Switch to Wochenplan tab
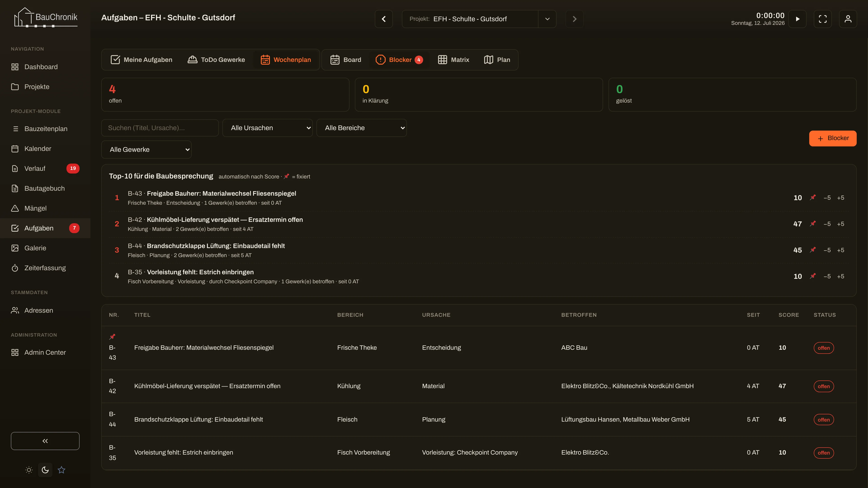Image resolution: width=868 pixels, height=488 pixels. click(286, 60)
